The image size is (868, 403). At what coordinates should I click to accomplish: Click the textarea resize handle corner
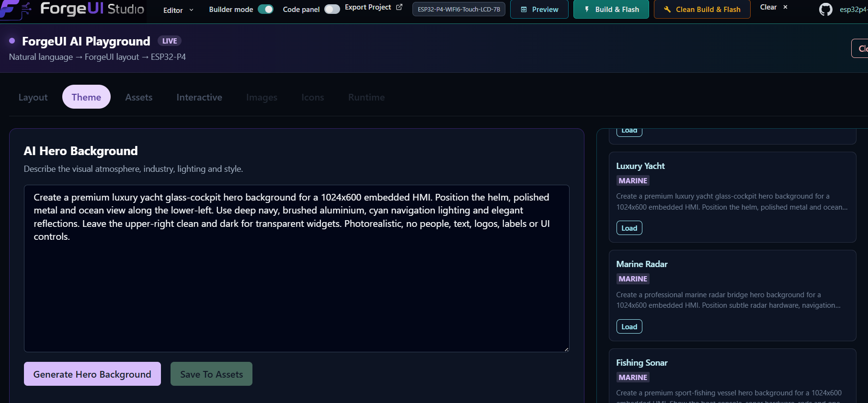[x=566, y=349]
